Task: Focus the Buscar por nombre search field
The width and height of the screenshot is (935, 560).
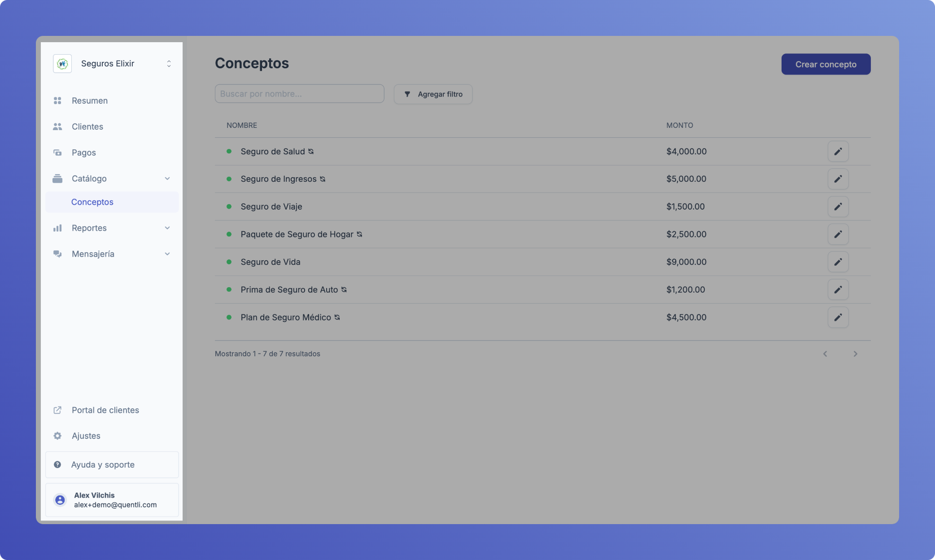Action: tap(299, 94)
